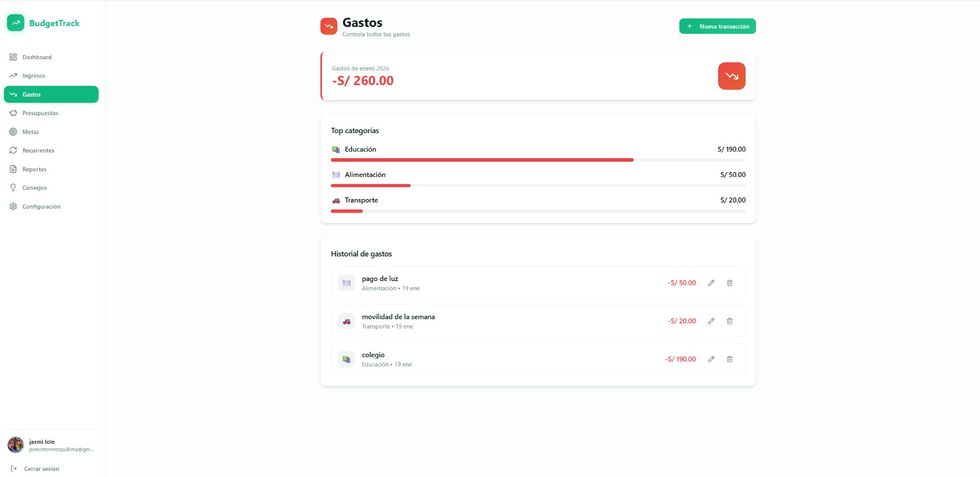Edit the 'colegio' expense entry
The height and width of the screenshot is (477, 980).
[x=711, y=359]
